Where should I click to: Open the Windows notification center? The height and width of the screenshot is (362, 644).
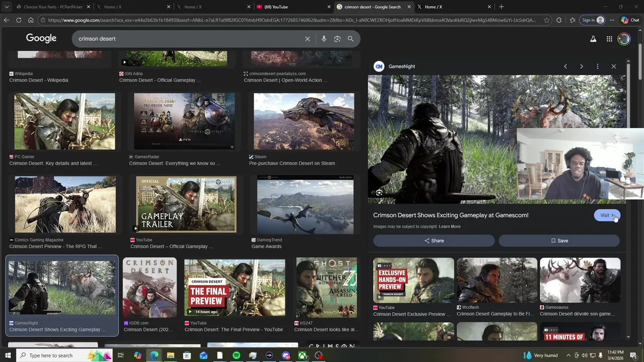tap(633, 355)
